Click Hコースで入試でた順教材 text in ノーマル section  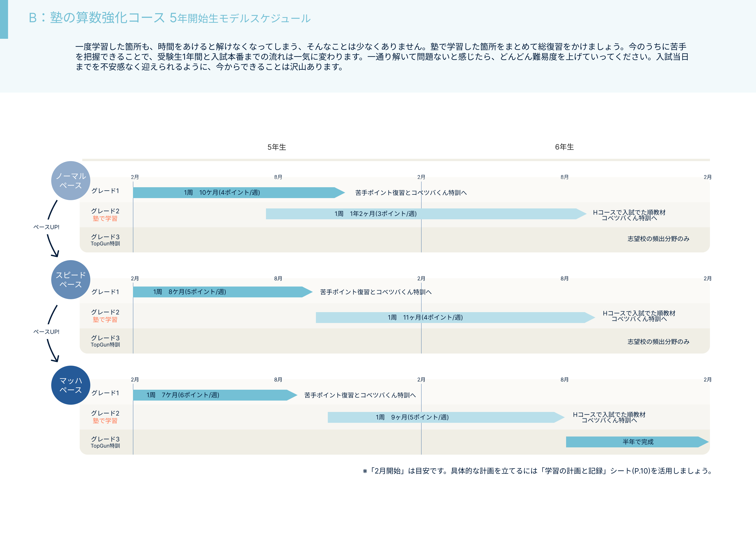click(629, 213)
